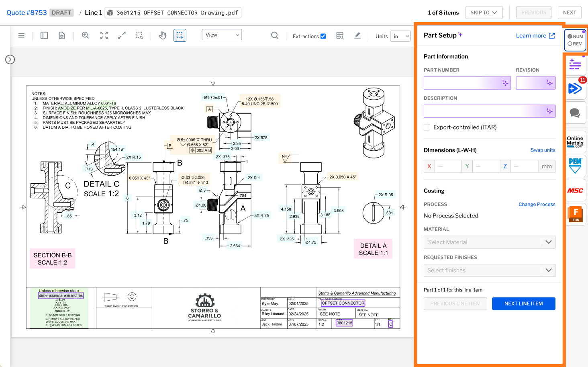Open the Select Material dropdown
The image size is (588, 367).
(489, 242)
